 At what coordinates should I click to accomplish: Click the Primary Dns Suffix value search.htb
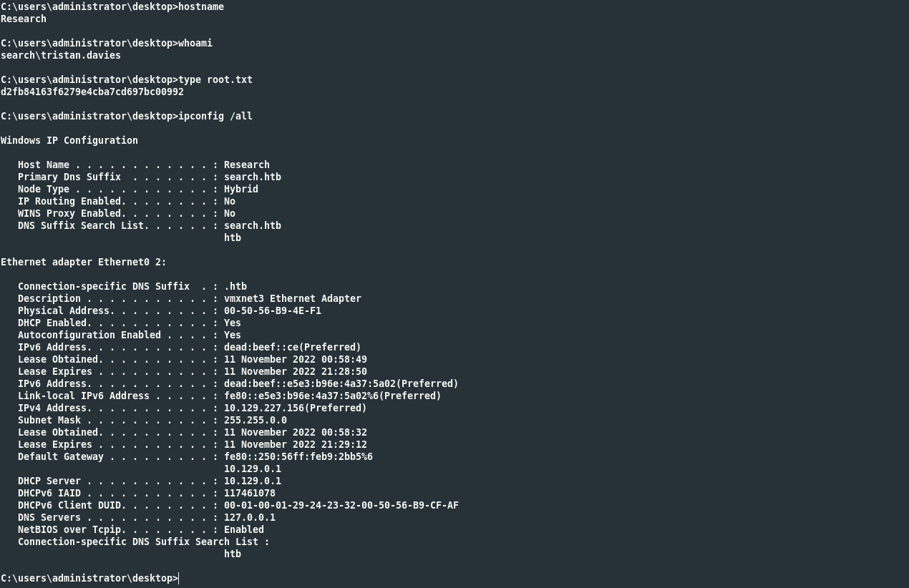pyautogui.click(x=252, y=177)
